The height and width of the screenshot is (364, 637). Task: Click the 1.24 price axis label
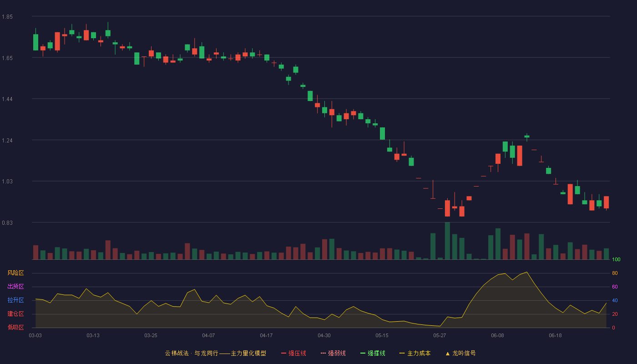click(x=7, y=140)
